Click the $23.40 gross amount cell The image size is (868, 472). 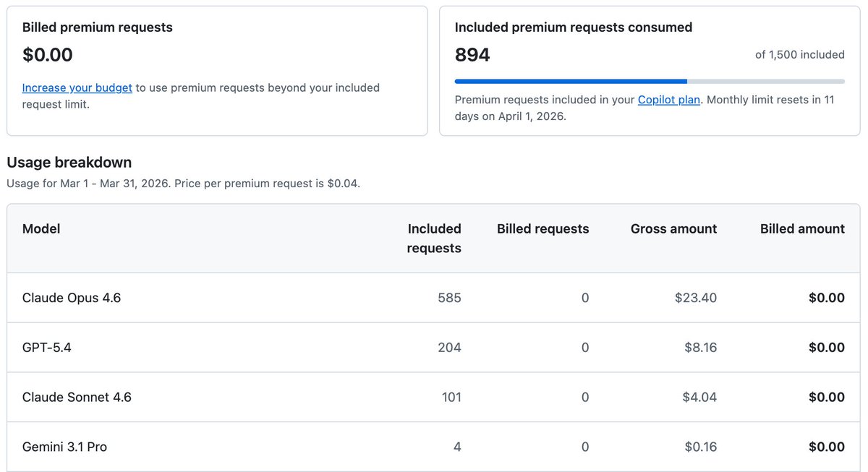[695, 298]
